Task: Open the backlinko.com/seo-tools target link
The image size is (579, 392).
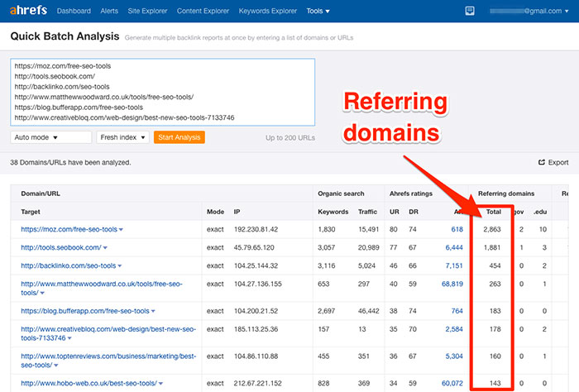Action: click(x=69, y=265)
